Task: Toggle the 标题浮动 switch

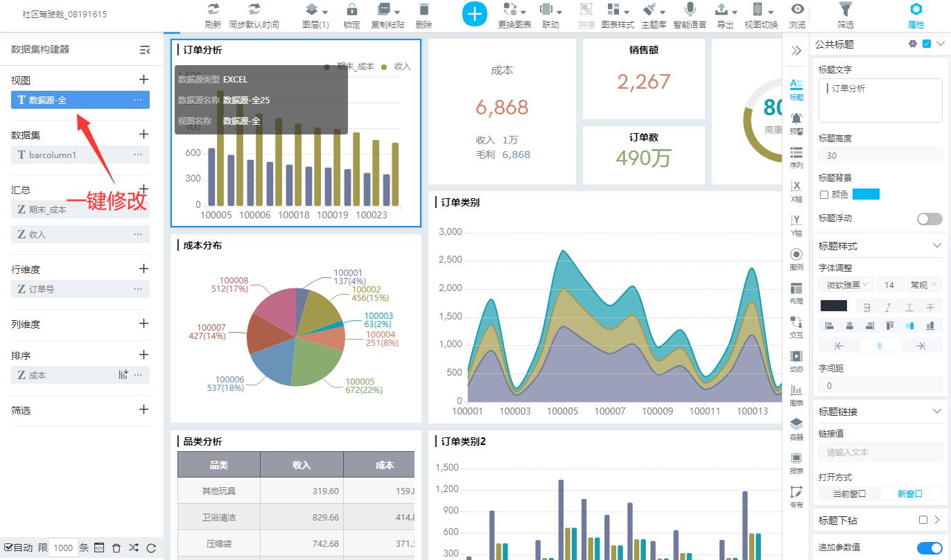Action: (929, 219)
